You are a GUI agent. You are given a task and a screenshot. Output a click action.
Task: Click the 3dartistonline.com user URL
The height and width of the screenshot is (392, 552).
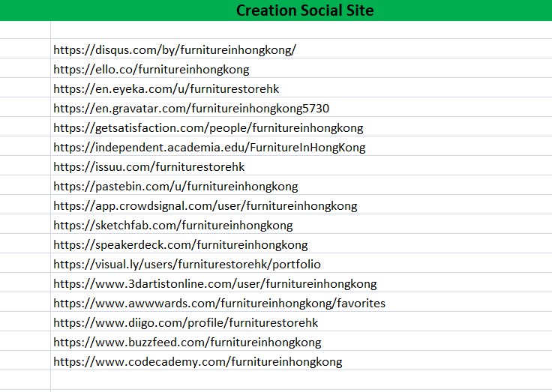coord(215,284)
